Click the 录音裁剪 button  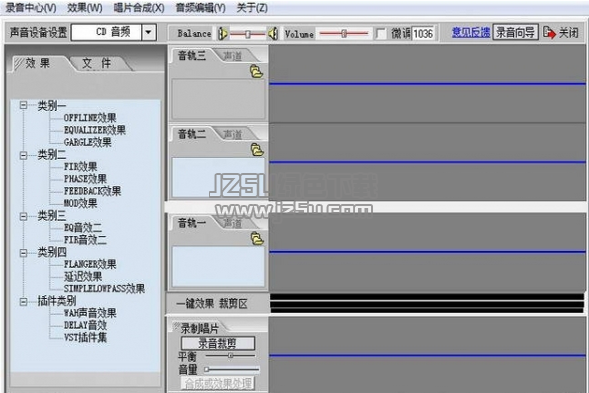[x=217, y=343]
